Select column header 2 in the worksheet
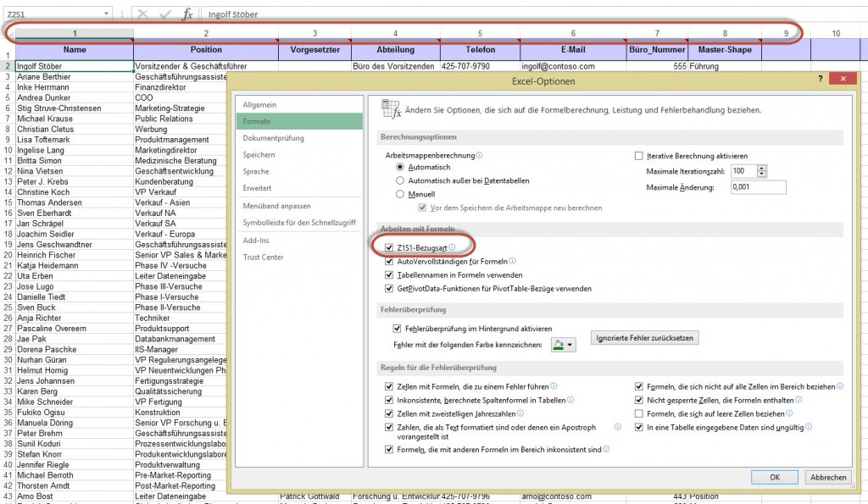Image resolution: width=868 pixels, height=504 pixels. click(x=206, y=33)
